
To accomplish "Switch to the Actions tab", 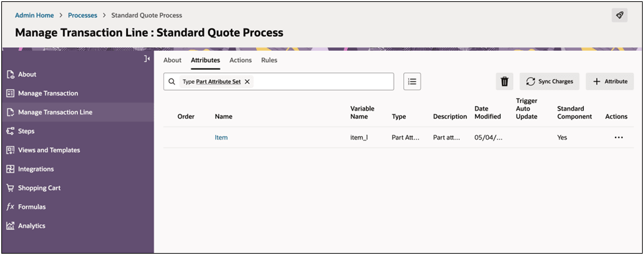I will (240, 60).
